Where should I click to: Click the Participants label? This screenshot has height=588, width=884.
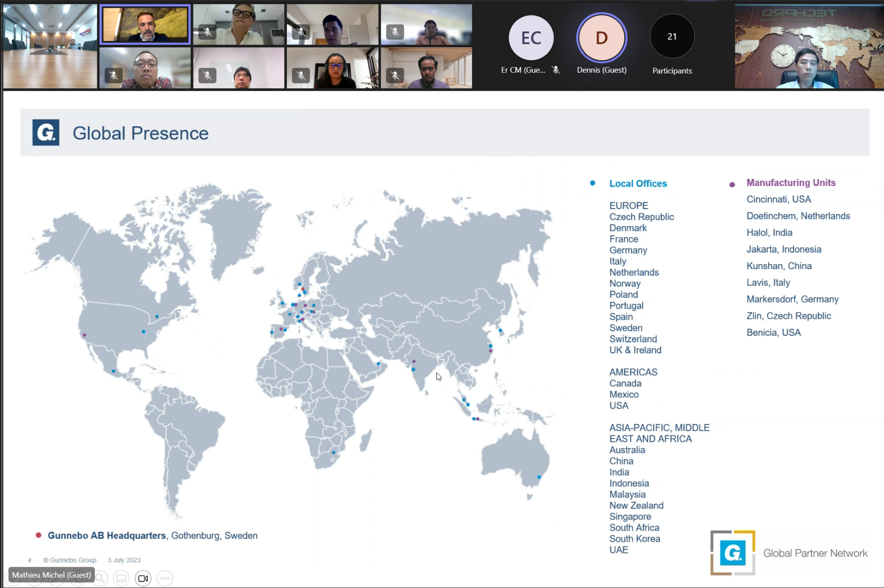pos(672,71)
